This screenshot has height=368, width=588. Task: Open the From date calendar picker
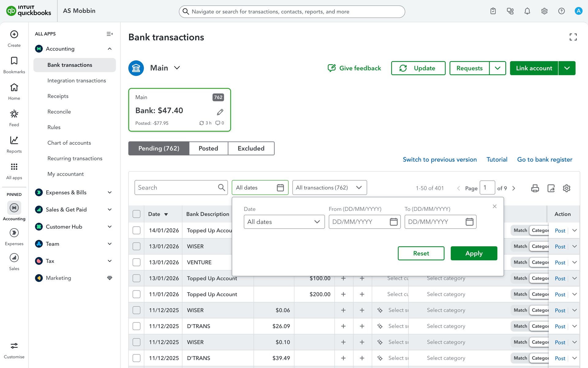tap(394, 222)
